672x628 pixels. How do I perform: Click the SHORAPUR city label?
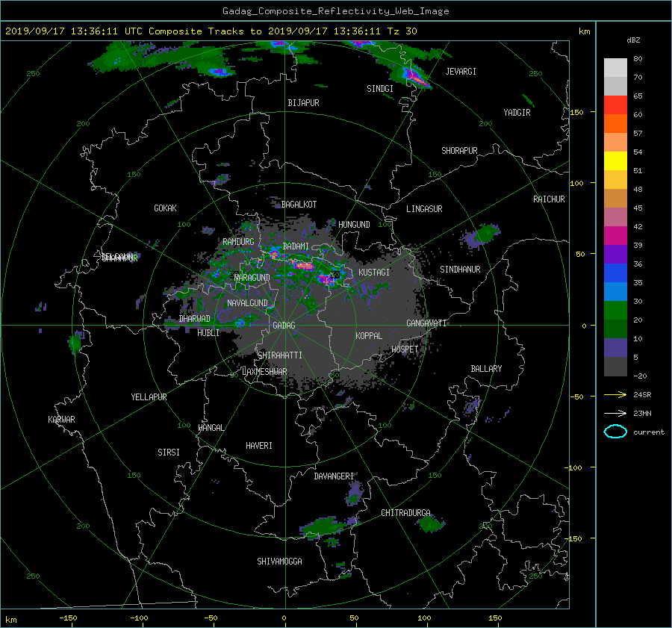pos(459,151)
